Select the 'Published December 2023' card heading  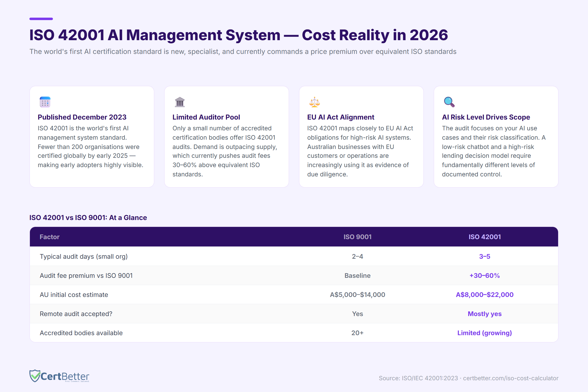pyautogui.click(x=82, y=117)
